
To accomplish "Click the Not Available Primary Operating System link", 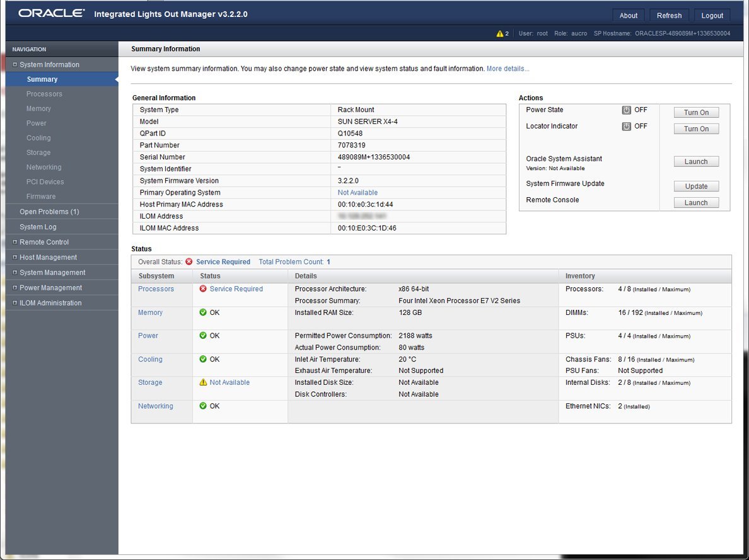I will pos(357,192).
